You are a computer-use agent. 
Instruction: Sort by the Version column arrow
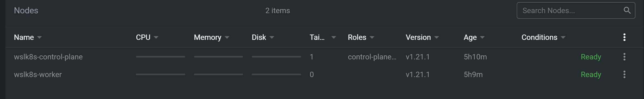pos(436,37)
